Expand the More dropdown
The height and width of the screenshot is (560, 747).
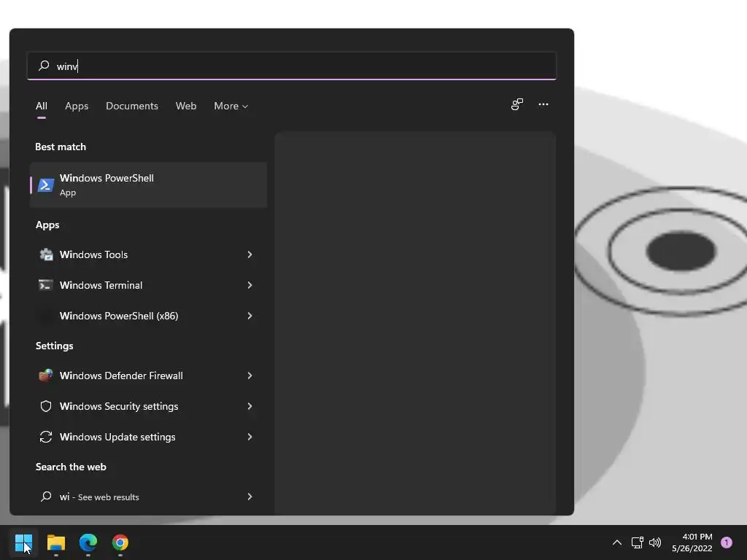[x=231, y=106]
